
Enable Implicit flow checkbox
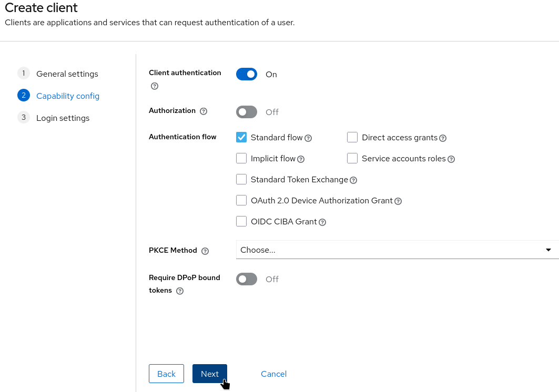241,158
